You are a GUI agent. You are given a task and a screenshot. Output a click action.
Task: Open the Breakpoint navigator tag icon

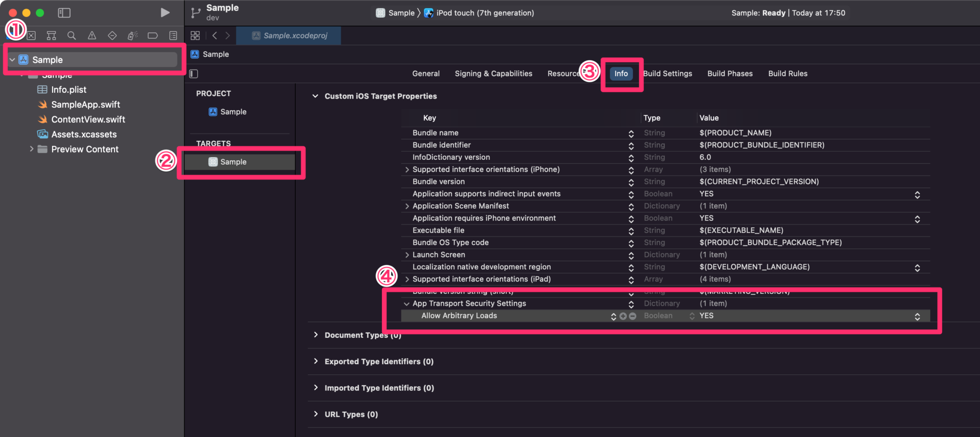(x=153, y=35)
